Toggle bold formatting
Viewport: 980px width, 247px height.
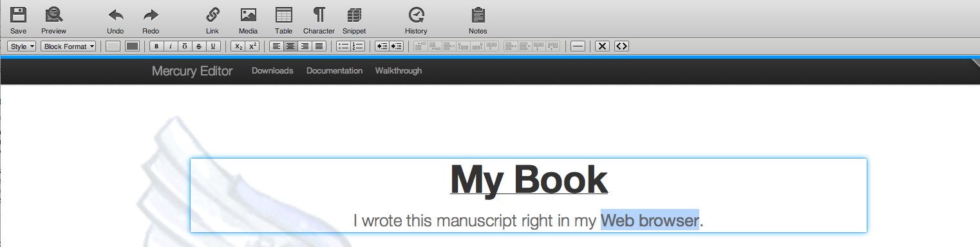coord(156,46)
